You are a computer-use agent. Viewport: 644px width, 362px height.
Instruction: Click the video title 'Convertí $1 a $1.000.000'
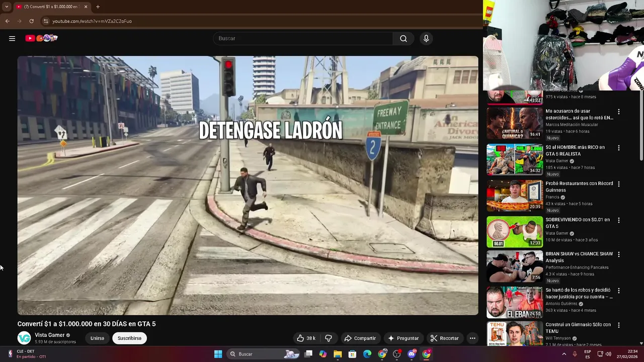click(87, 324)
